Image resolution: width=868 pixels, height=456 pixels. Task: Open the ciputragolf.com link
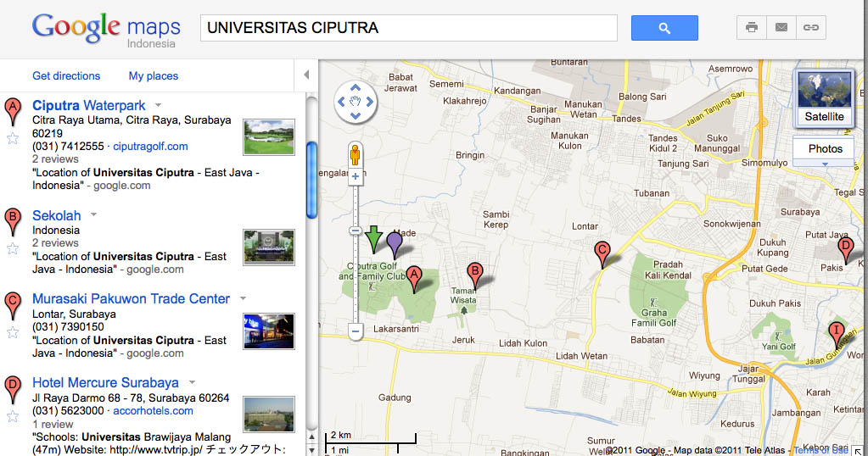[x=150, y=146]
